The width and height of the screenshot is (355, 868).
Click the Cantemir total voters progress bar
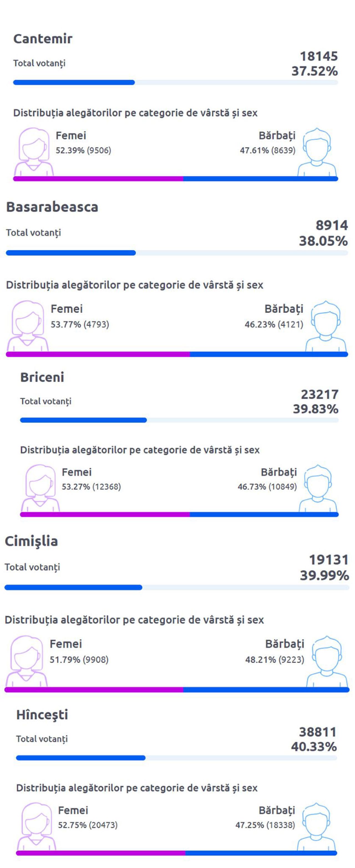175,83
